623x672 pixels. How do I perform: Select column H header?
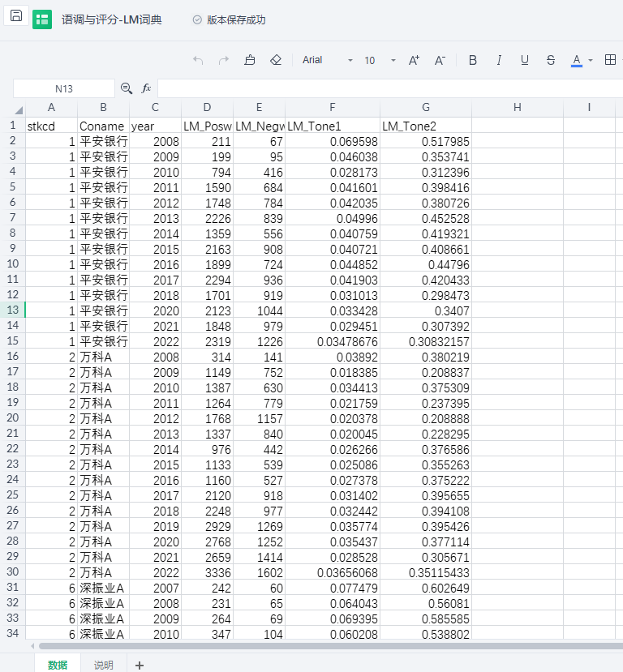(518, 108)
